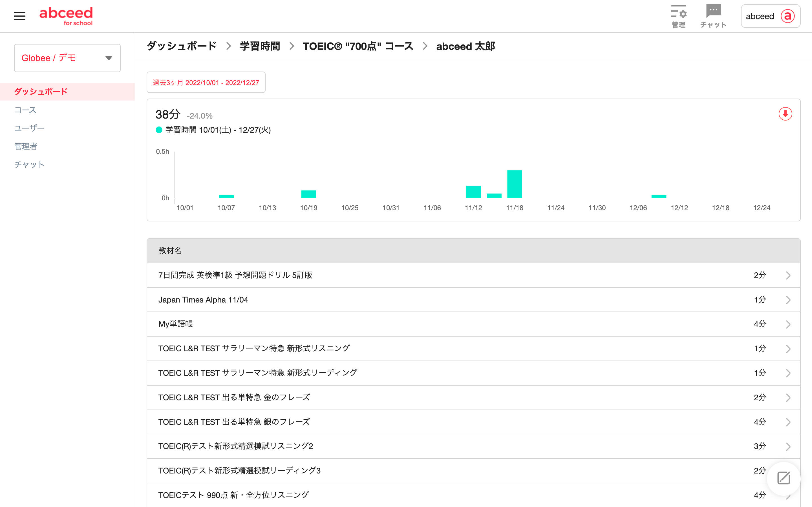Open 管理者 in the sidebar menu
The image size is (812, 507).
pos(26,146)
